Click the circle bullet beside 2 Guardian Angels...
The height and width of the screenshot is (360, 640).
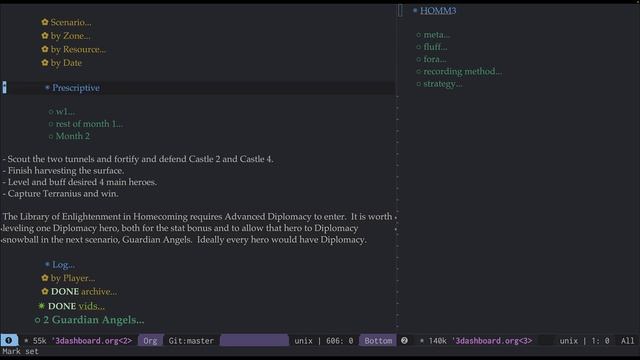pyautogui.click(x=38, y=320)
